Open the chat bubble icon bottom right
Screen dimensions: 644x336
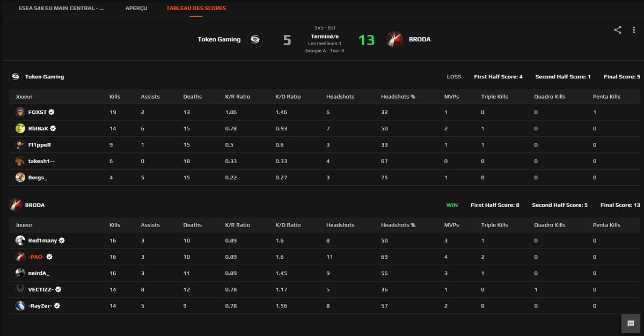coord(630,324)
